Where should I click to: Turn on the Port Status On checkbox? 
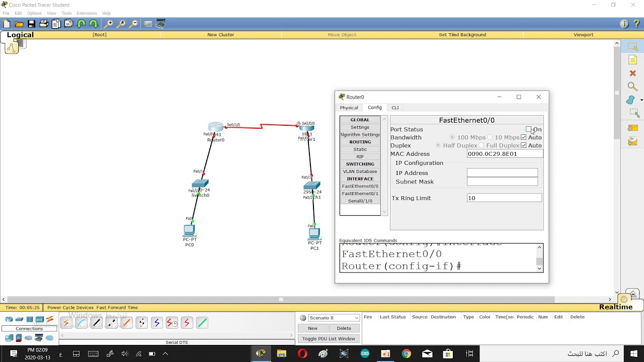(x=528, y=129)
